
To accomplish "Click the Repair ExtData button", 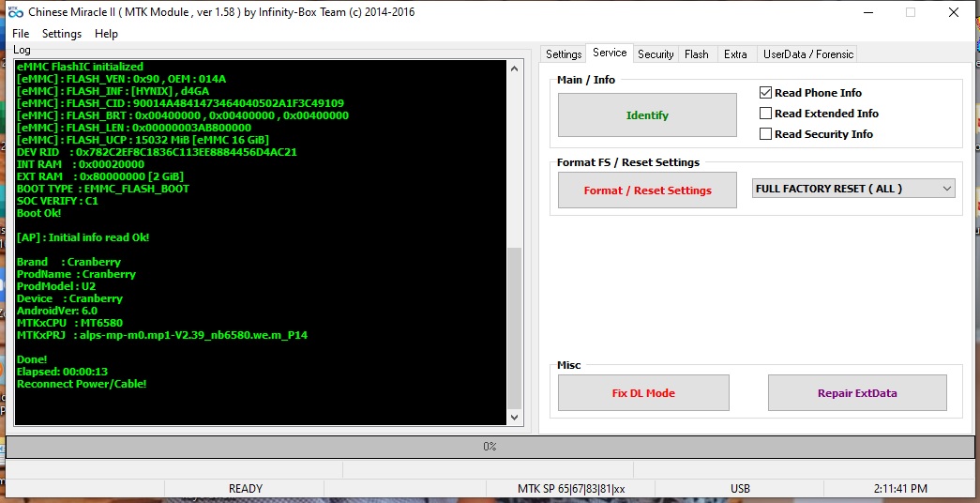I will click(x=857, y=393).
